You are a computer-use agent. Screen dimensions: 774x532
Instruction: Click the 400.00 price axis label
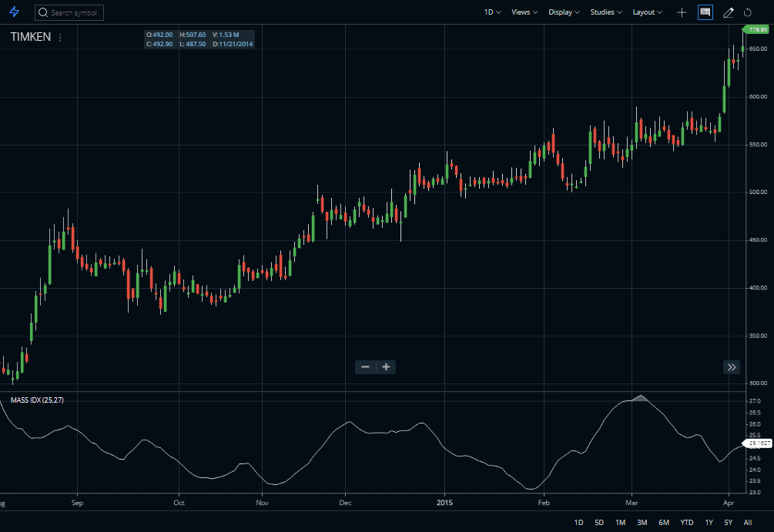click(758, 288)
